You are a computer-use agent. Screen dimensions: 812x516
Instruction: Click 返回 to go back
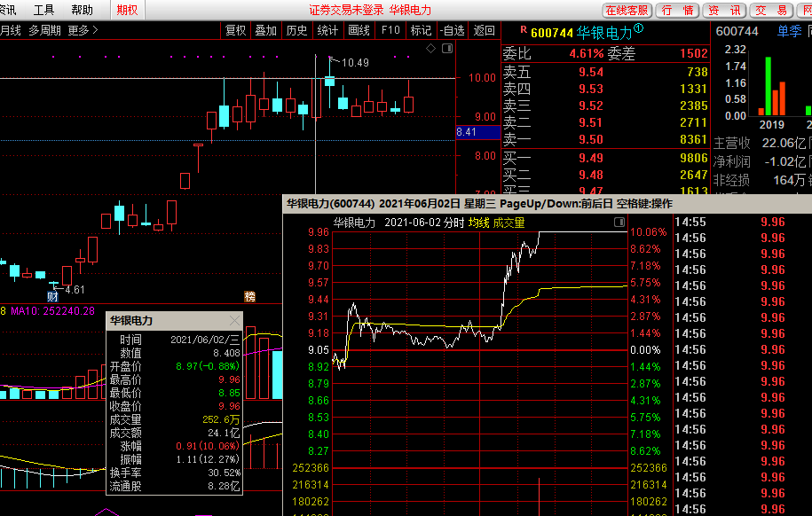click(485, 30)
